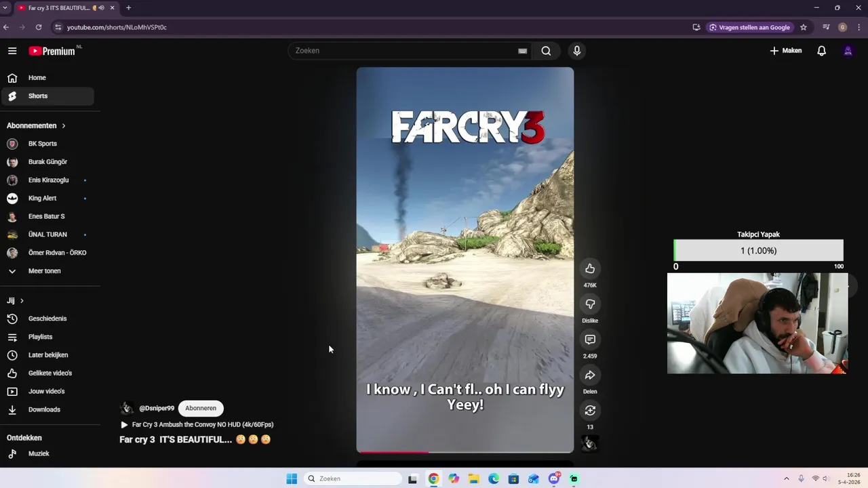This screenshot has height=488, width=868.
Task: Open the sound thumbnail below remix
Action: tap(590, 443)
